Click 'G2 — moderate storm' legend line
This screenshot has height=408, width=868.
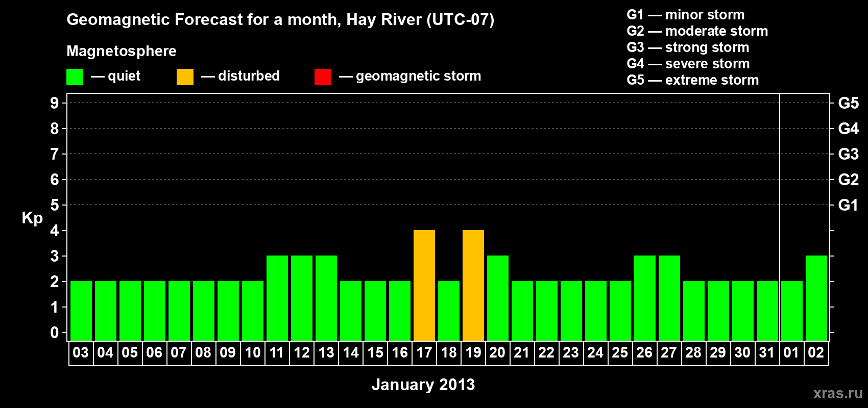697,31
